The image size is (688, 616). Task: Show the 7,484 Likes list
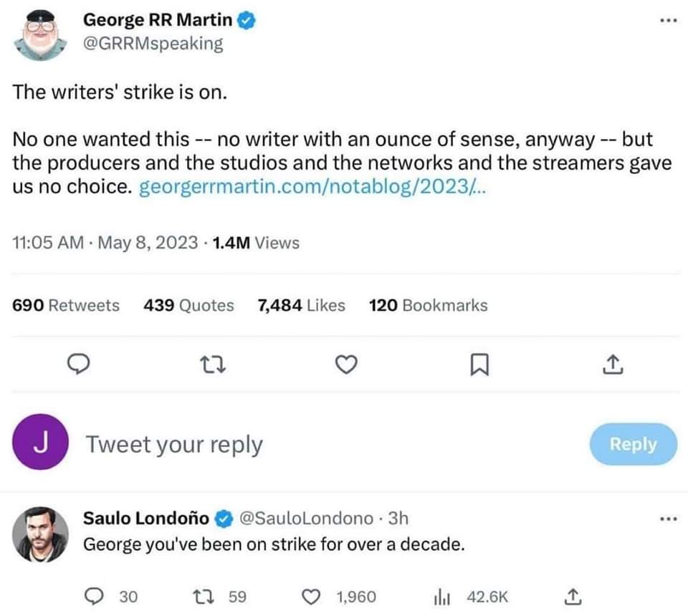click(x=301, y=305)
